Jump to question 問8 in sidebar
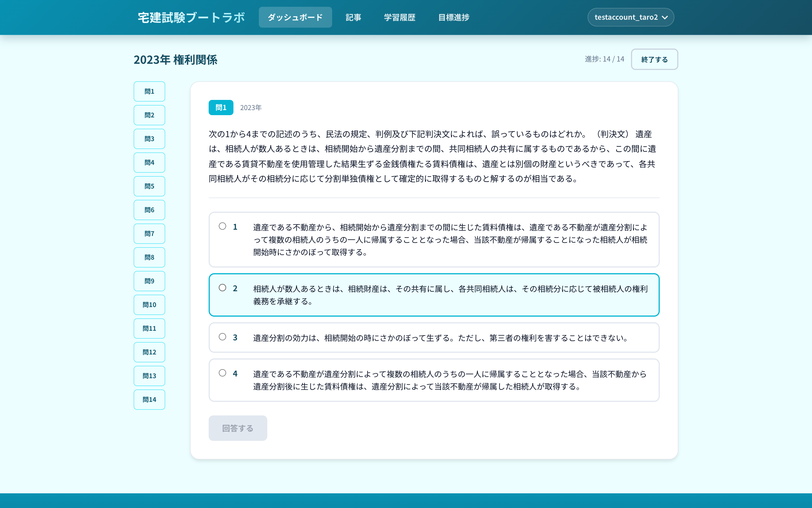This screenshot has height=508, width=812. [x=149, y=257]
